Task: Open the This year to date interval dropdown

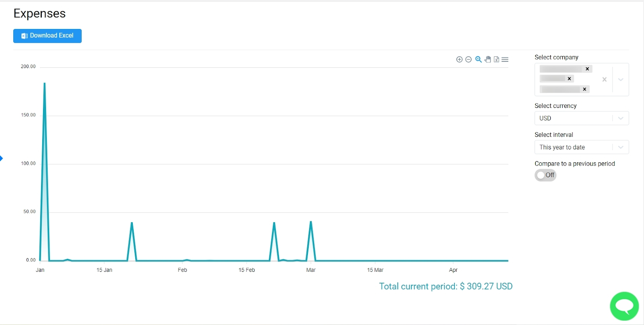Action: coord(621,147)
